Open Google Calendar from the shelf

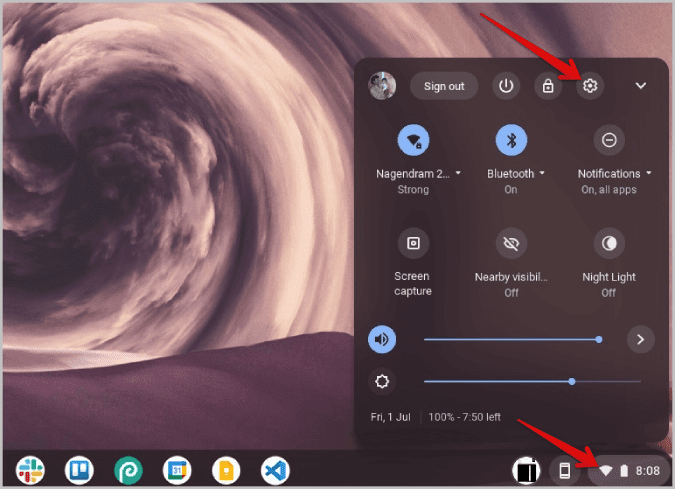pyautogui.click(x=177, y=470)
